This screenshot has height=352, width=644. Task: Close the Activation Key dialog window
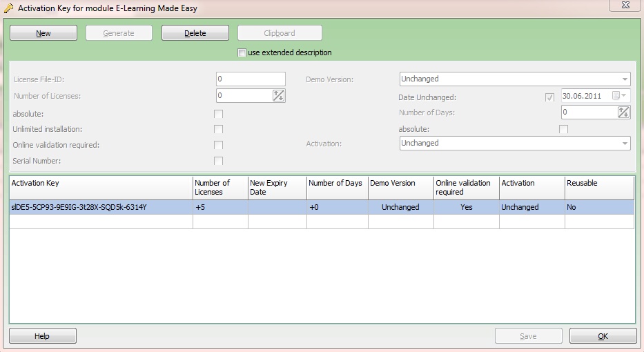click(x=623, y=6)
